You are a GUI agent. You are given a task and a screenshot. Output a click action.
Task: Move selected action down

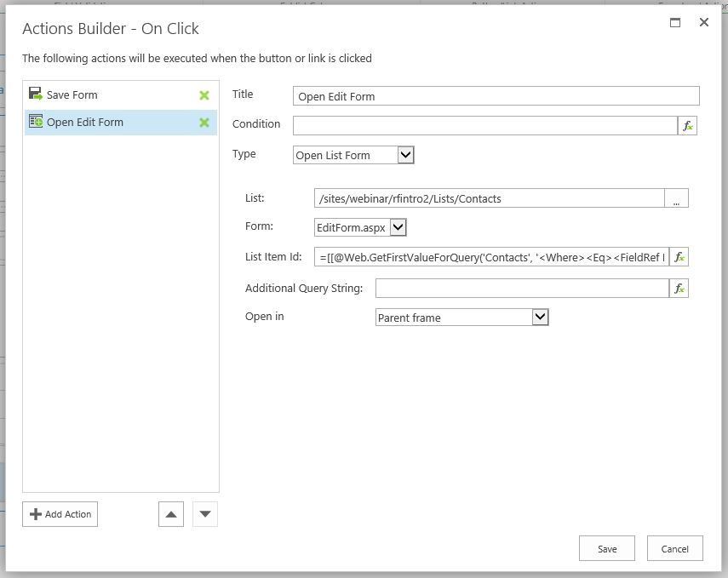[205, 514]
